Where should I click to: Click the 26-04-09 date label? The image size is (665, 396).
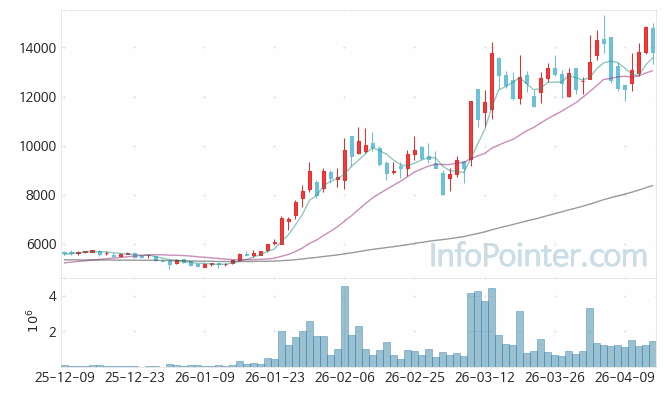point(625,377)
